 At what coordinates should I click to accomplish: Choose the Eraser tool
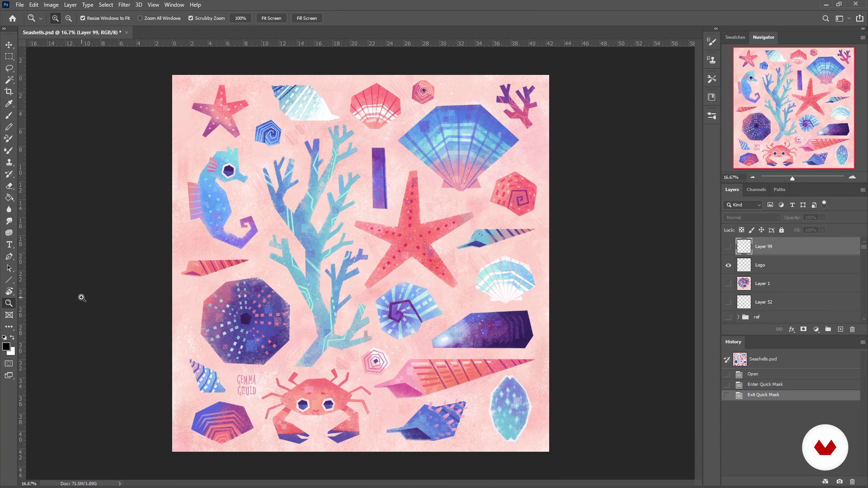point(9,186)
